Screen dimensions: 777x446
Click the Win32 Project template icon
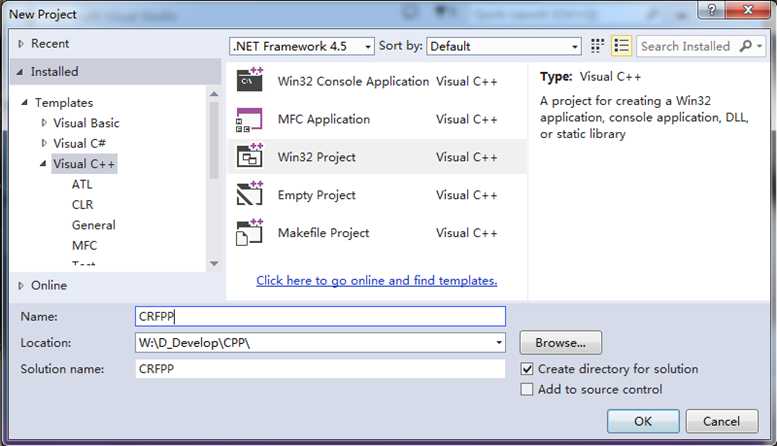(x=249, y=156)
